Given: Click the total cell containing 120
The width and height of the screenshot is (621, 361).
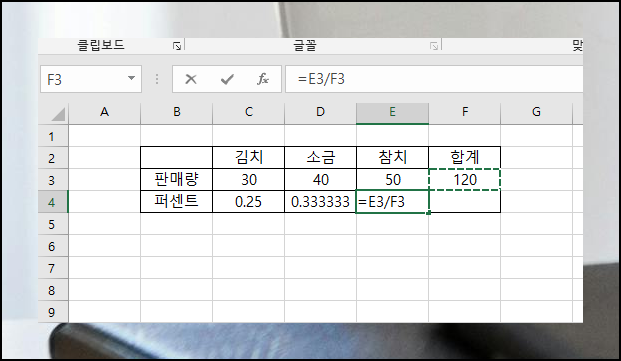Looking at the screenshot, I should pos(465,180).
